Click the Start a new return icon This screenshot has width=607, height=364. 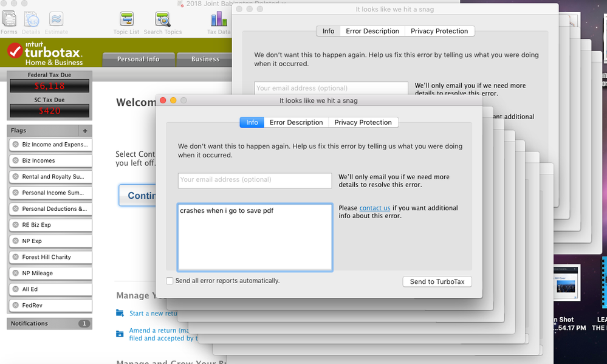[120, 313]
